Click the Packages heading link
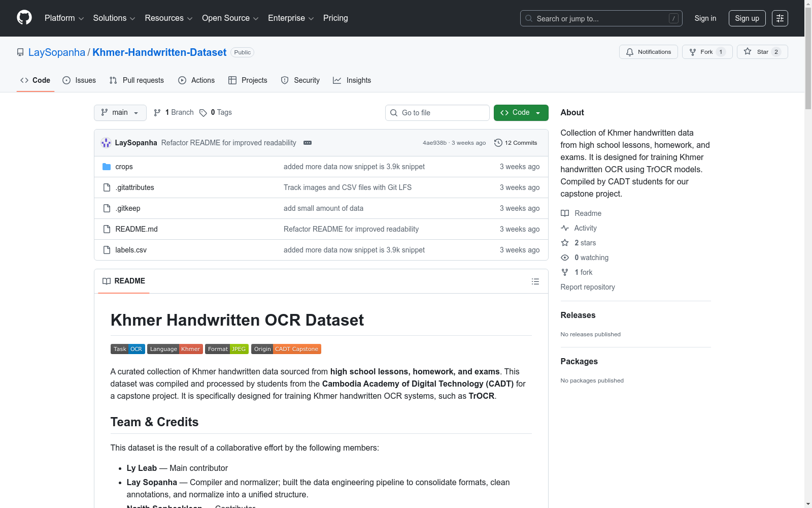 coord(579,361)
